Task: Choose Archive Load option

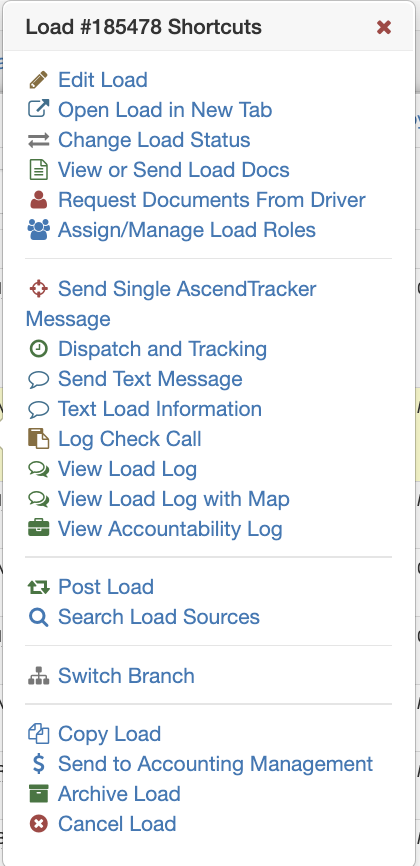Action: (119, 794)
